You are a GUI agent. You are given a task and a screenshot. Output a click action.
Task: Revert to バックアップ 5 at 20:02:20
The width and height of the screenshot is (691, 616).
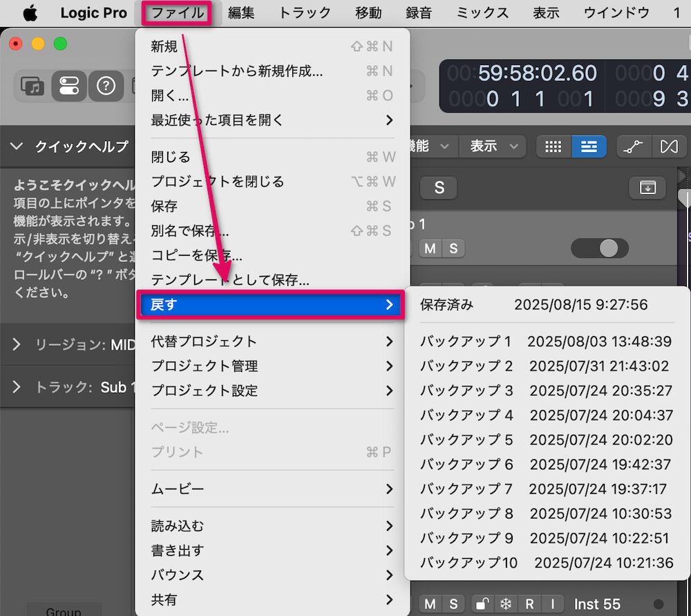547,440
